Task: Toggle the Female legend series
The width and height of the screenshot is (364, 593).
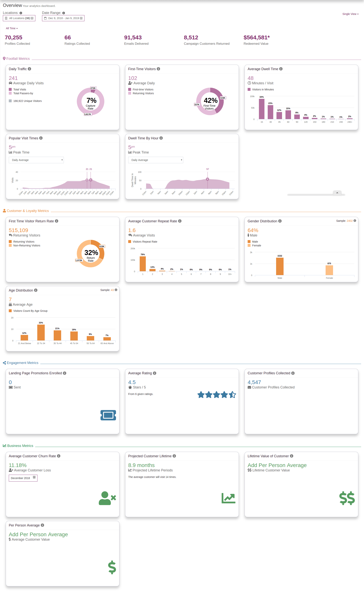Action: coord(256,245)
